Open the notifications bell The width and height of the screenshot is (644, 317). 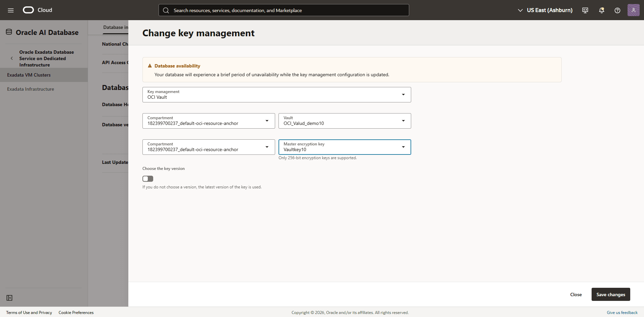[x=601, y=10]
